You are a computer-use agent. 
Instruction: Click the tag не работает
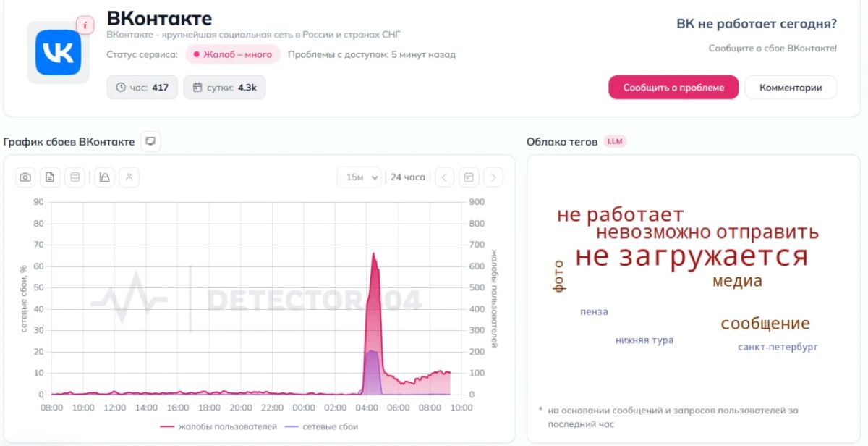(x=620, y=215)
